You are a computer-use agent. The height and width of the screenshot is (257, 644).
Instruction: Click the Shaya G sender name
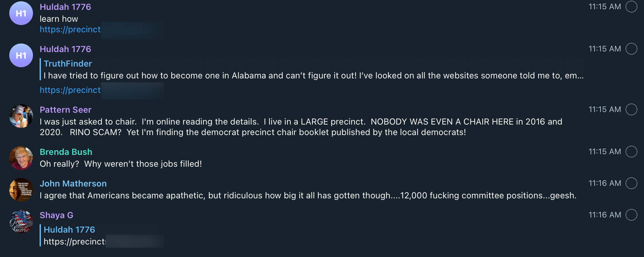point(56,215)
